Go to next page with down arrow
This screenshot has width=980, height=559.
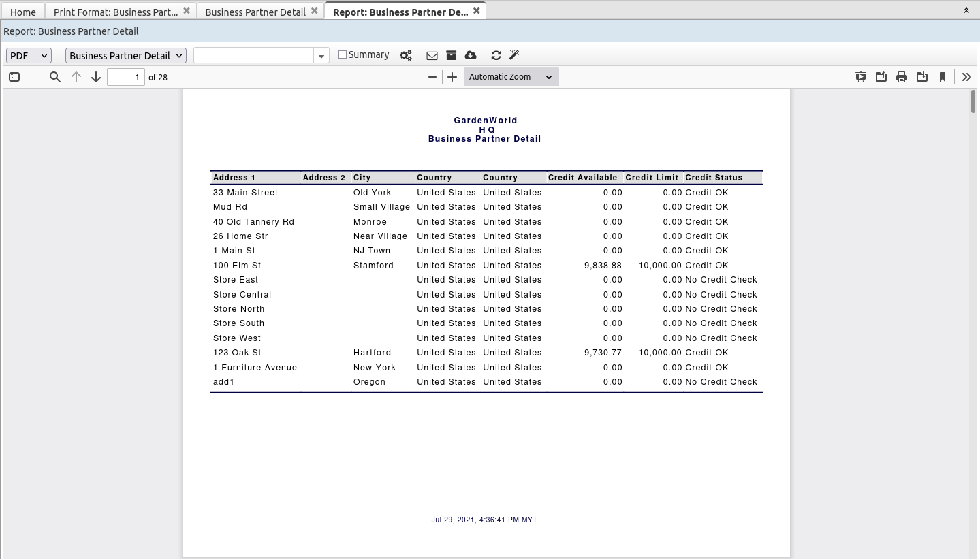pyautogui.click(x=95, y=77)
